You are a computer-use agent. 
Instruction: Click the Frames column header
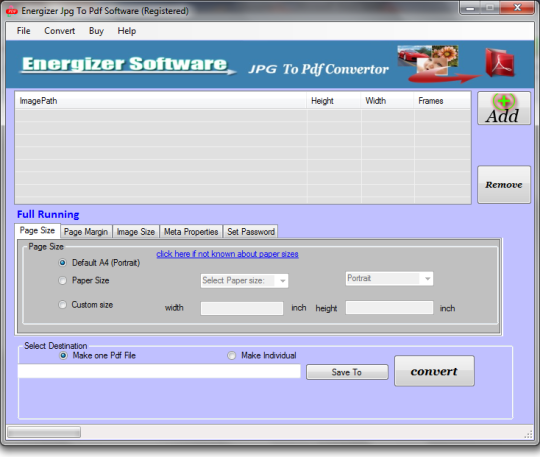click(x=442, y=101)
